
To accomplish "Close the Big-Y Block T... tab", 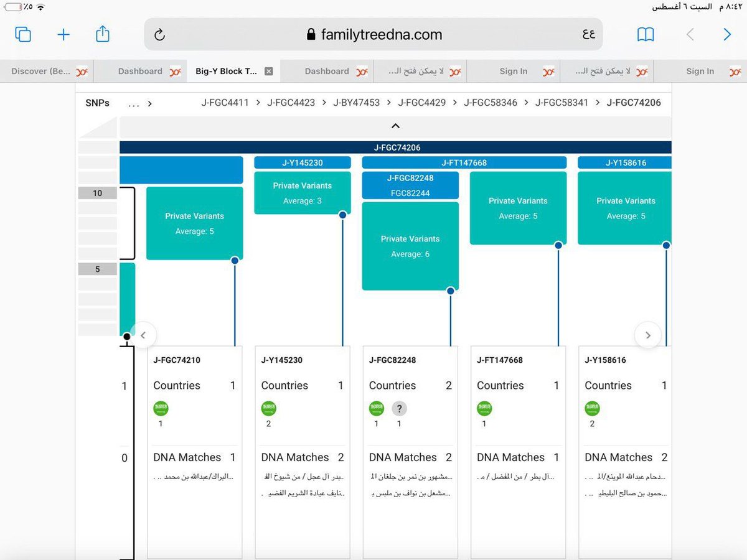I will click(269, 72).
